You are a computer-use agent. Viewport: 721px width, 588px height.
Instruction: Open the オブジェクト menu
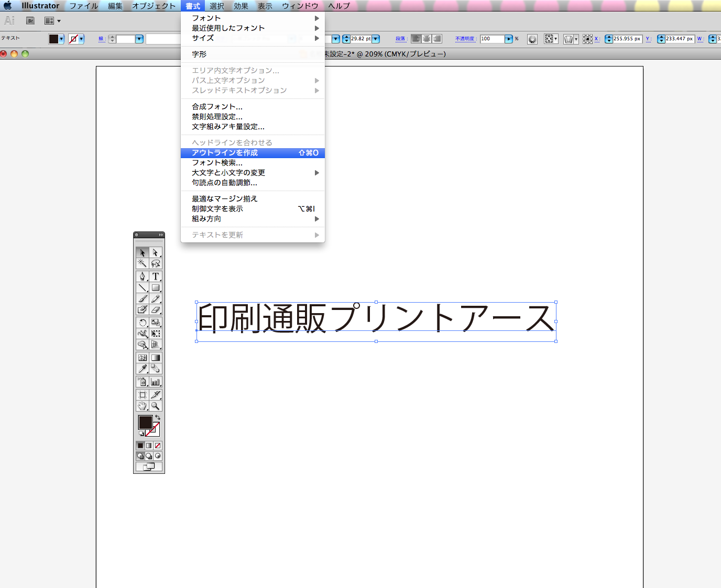(x=154, y=6)
